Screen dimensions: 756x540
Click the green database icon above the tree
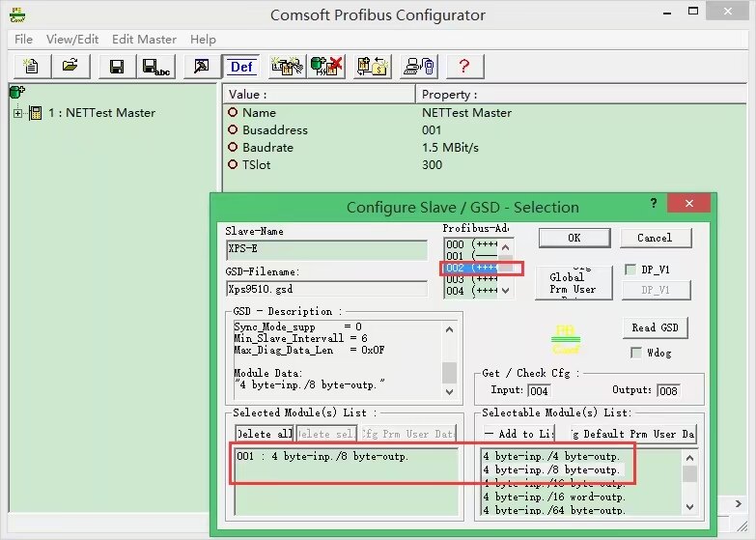click(x=17, y=91)
